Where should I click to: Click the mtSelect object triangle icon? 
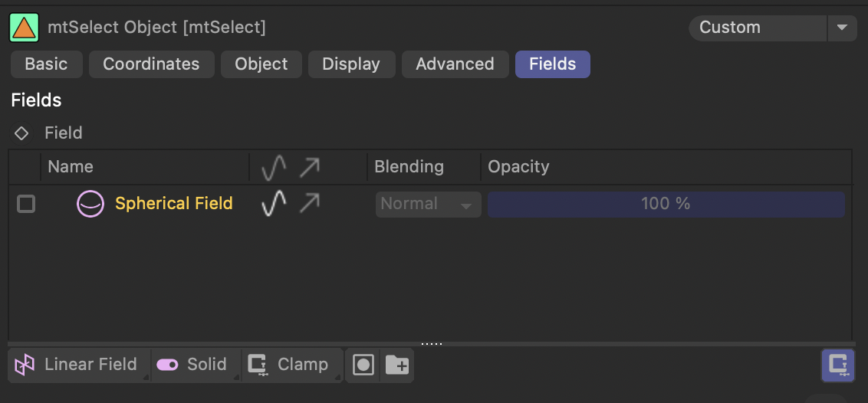point(25,28)
